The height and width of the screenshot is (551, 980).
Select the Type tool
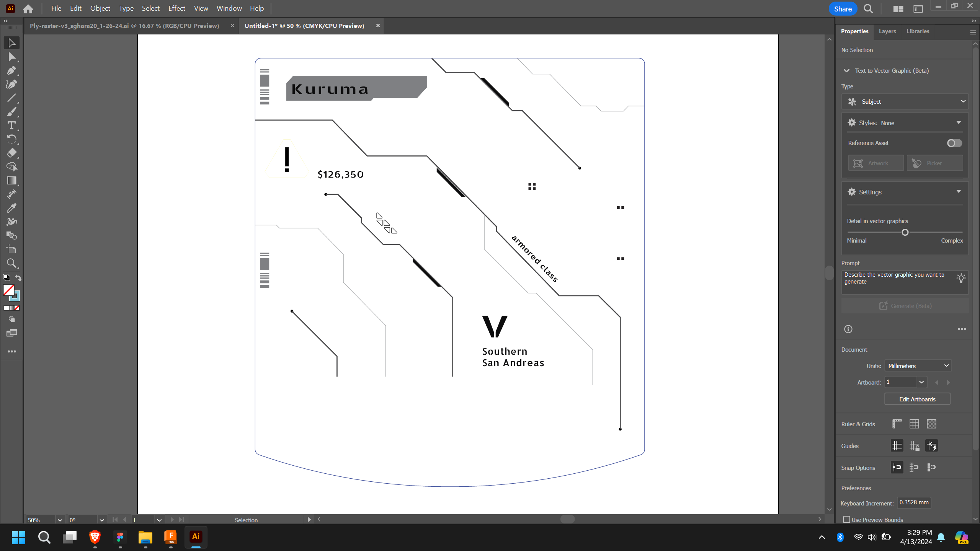pos(11,126)
